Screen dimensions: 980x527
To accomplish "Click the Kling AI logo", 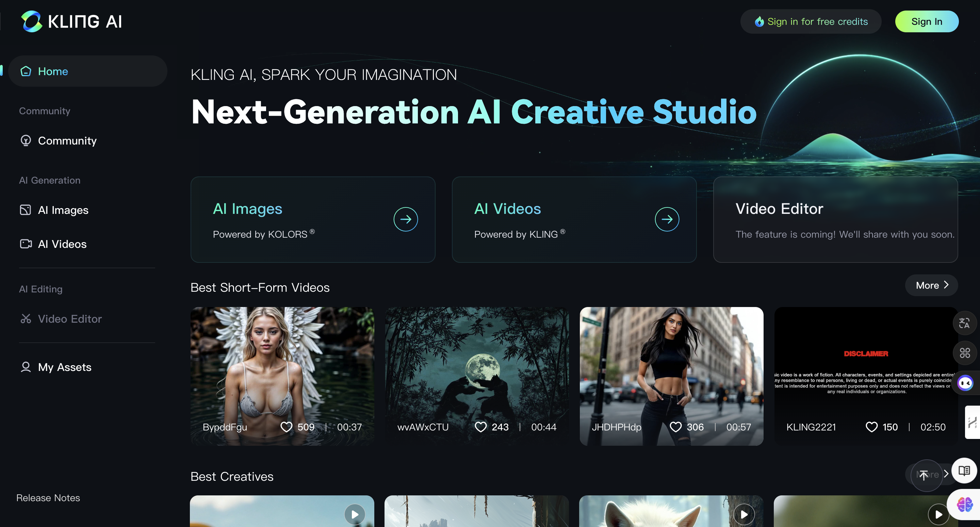I will click(x=71, y=21).
